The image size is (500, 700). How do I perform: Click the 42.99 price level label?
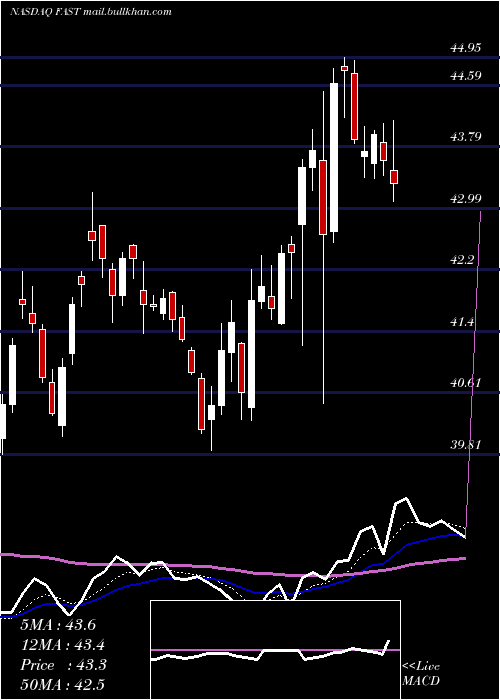pos(466,199)
